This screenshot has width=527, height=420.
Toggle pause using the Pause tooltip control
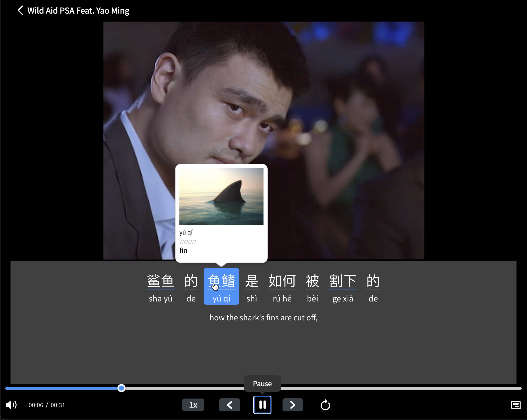(x=262, y=384)
